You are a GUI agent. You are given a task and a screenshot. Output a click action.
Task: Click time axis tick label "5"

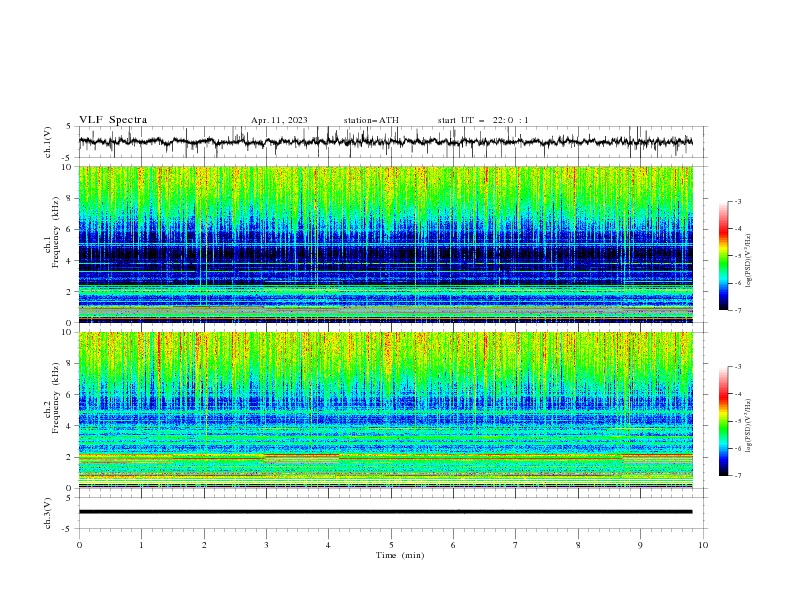tap(391, 545)
